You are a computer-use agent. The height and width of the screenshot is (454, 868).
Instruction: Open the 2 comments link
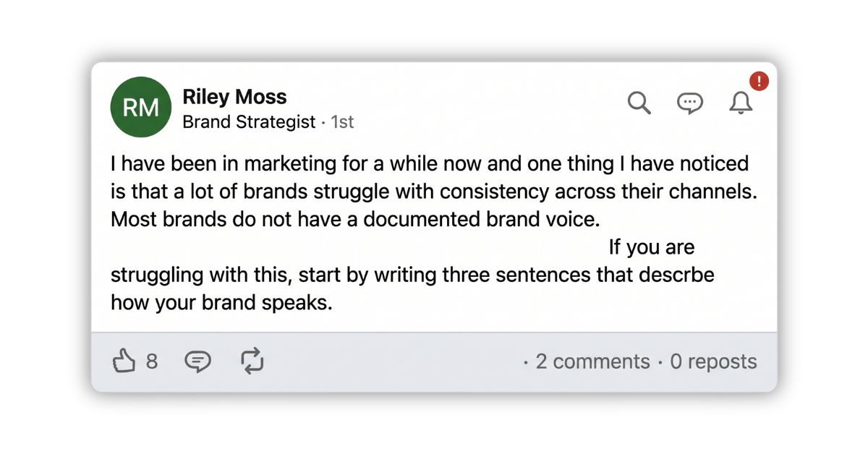click(x=592, y=361)
